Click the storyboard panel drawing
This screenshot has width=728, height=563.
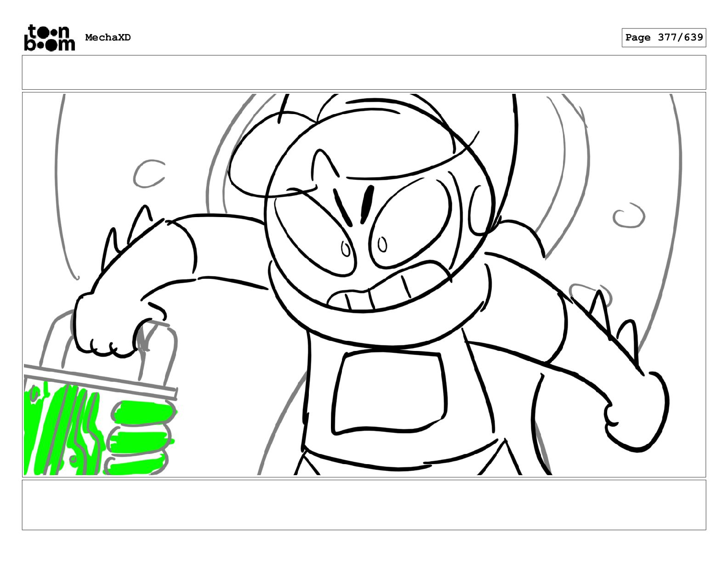click(x=364, y=285)
